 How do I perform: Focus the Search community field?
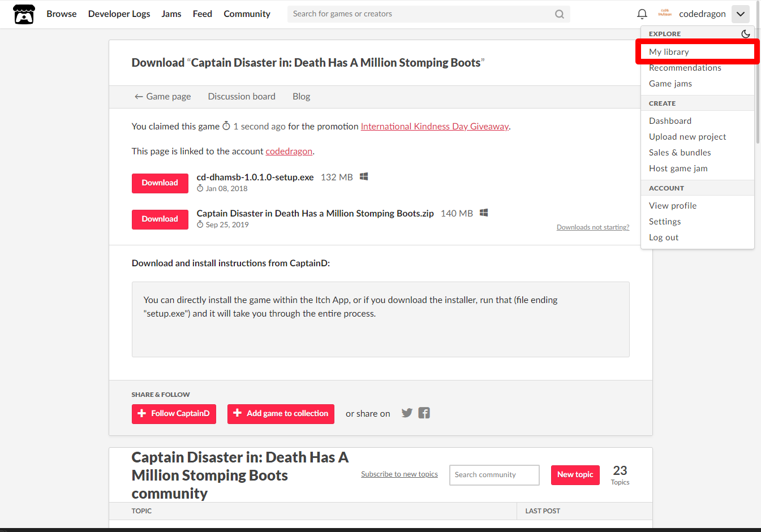(x=495, y=475)
